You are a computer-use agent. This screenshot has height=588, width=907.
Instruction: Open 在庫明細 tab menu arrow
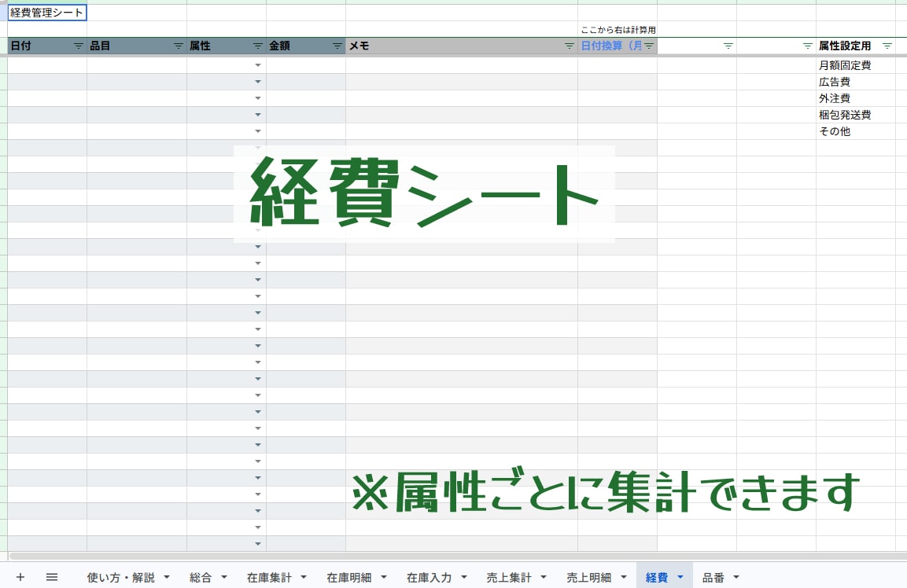click(x=384, y=577)
